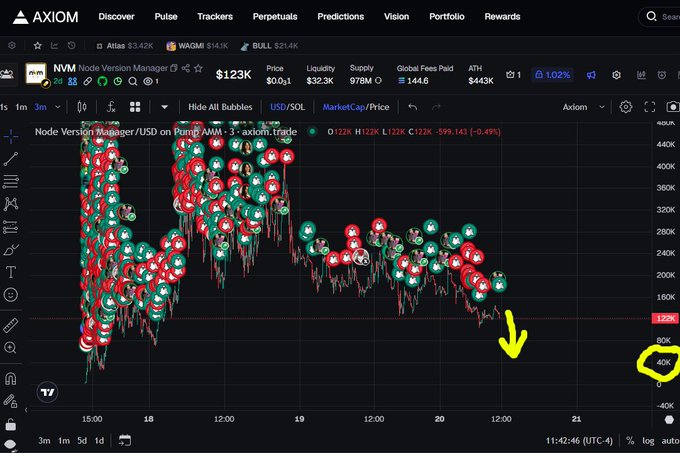Show the favorites star tab in watchlist bar

[38, 46]
